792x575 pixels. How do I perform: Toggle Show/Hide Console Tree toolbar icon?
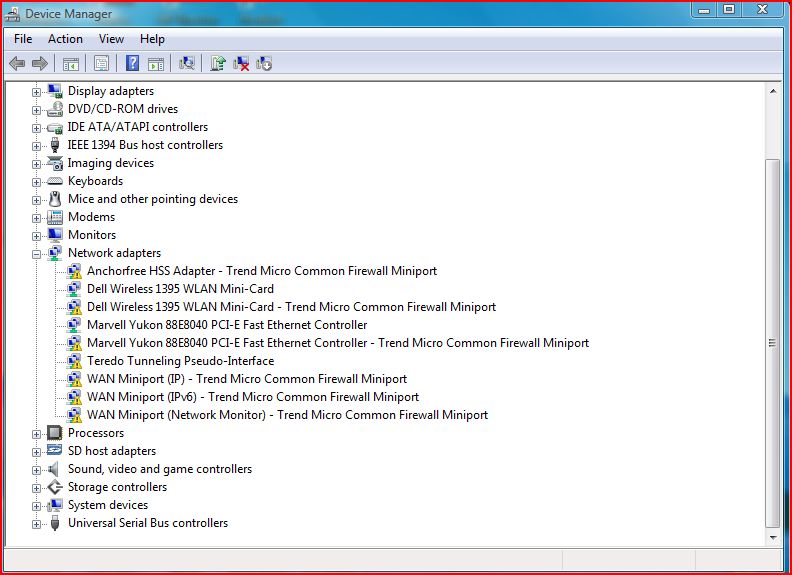71,64
